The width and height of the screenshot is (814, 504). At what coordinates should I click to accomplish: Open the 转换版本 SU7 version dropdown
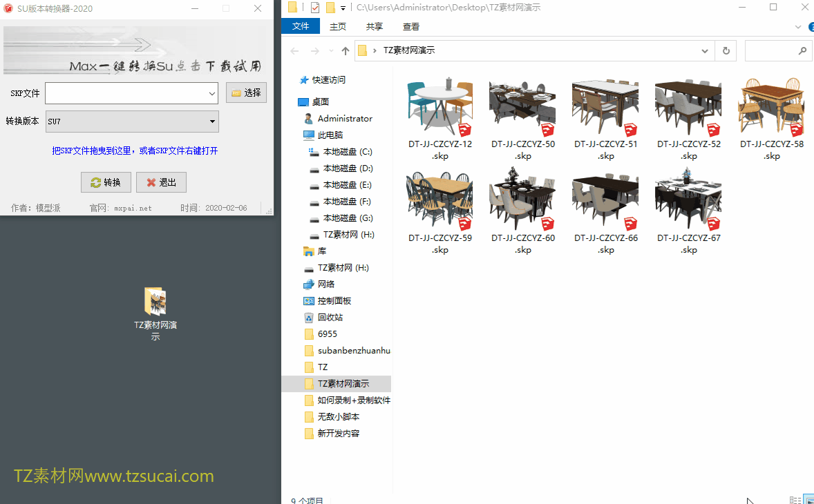pos(212,122)
